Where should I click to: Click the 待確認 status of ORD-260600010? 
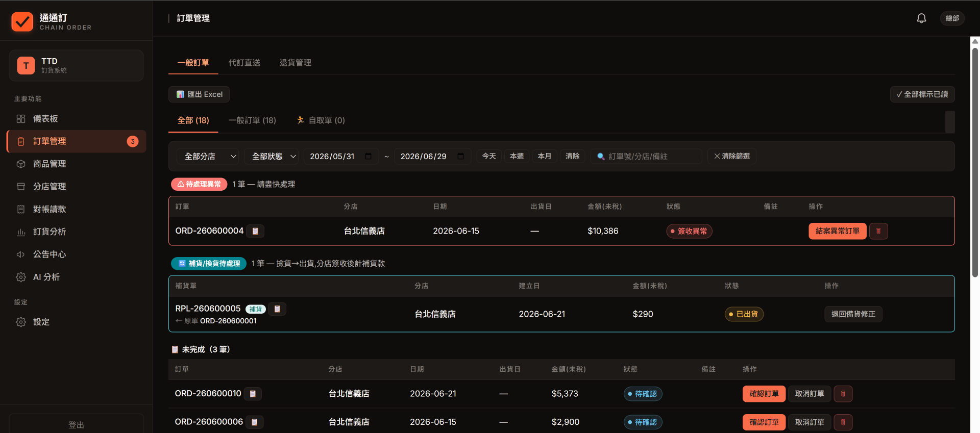(x=643, y=394)
